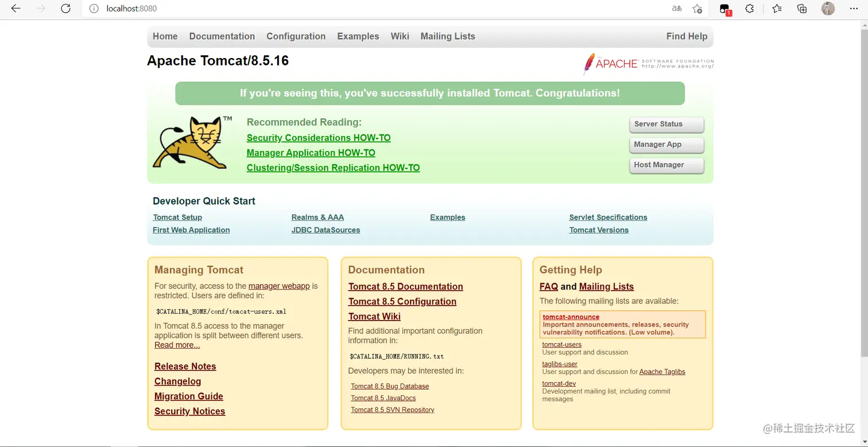Open the browser Extensions puzzle icon
The width and height of the screenshot is (868, 447).
(750, 9)
